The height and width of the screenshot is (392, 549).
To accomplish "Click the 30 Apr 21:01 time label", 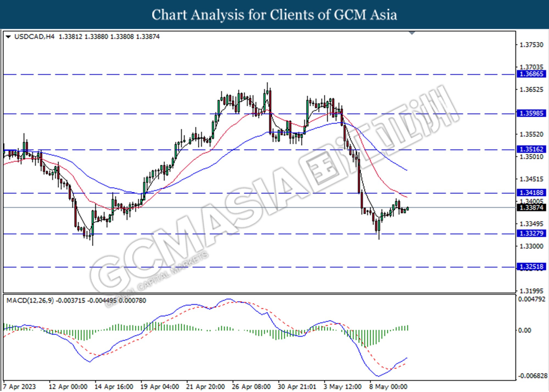I will click(x=297, y=387).
